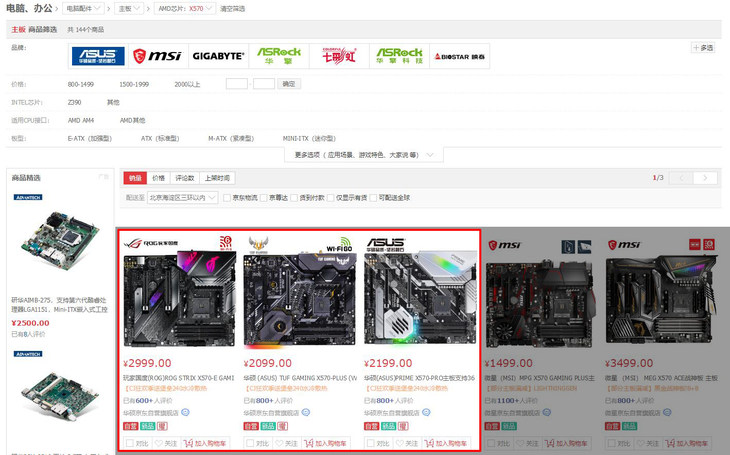Add ¥2099.00 TUF GAMING board to cart
Screen dimensions: 730x455
(325, 443)
